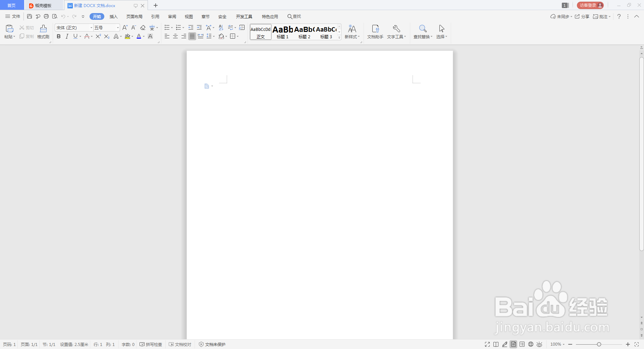Image resolution: width=644 pixels, height=349 pixels.
Task: Click the Save icon in quick toolbar
Action: (30, 16)
